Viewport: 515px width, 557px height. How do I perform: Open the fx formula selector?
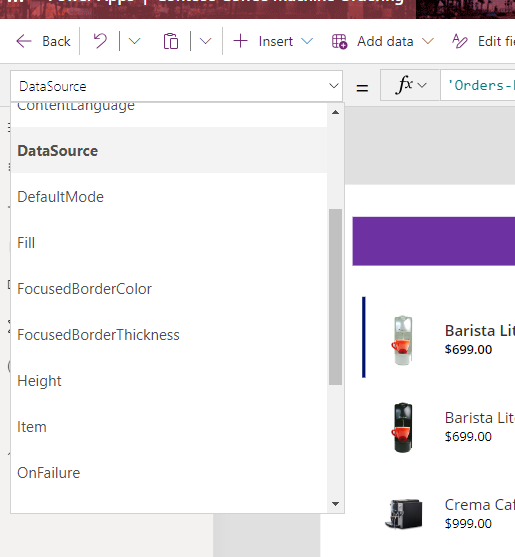point(410,85)
